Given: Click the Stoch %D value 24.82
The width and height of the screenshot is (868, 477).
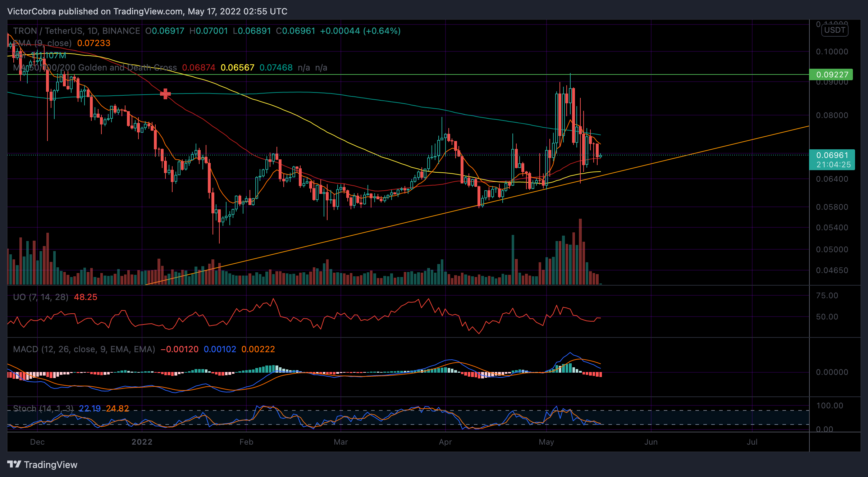Looking at the screenshot, I should tap(118, 409).
